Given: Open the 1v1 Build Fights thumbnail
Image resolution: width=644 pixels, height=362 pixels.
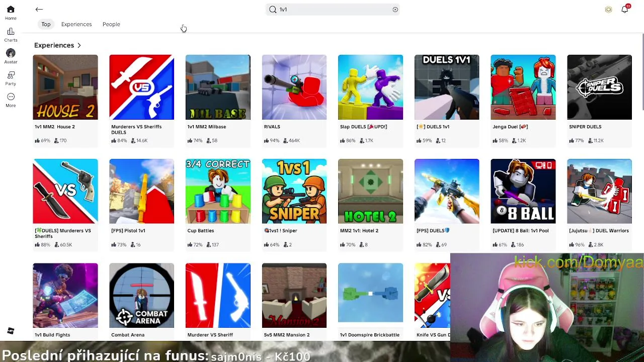Looking at the screenshot, I should [65, 295].
